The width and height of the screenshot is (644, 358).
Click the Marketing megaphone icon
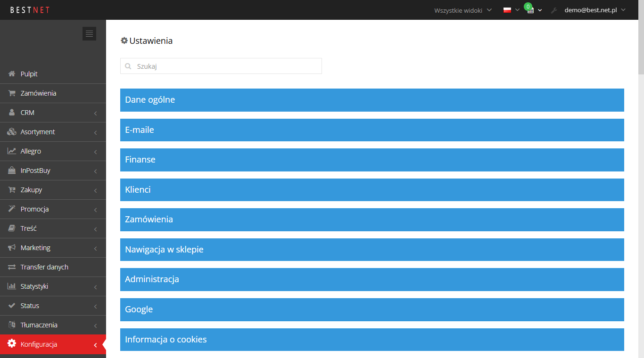pyautogui.click(x=12, y=248)
